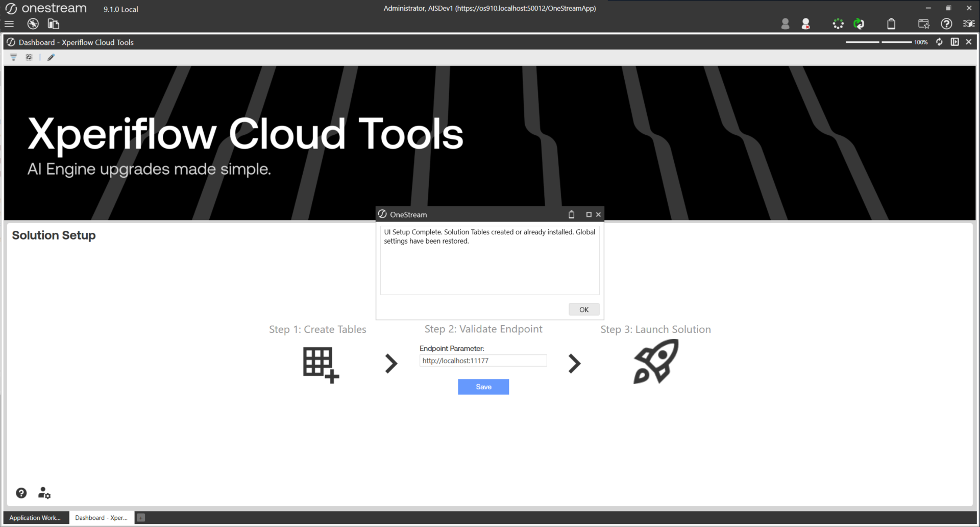Click the compass navigation icon
980x527 pixels.
pos(33,24)
